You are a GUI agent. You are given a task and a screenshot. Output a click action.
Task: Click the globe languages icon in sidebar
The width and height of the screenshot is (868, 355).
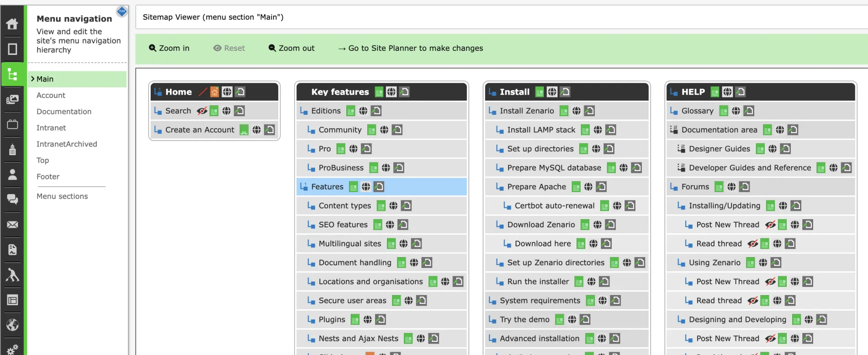click(12, 325)
